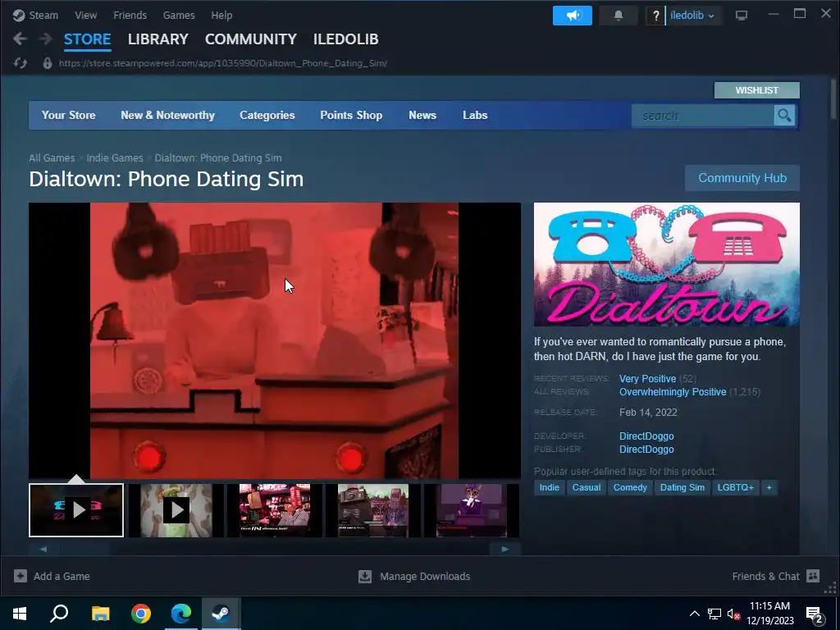This screenshot has width=840, height=630.
Task: Reload the page with refresh icon
Action: (21, 63)
